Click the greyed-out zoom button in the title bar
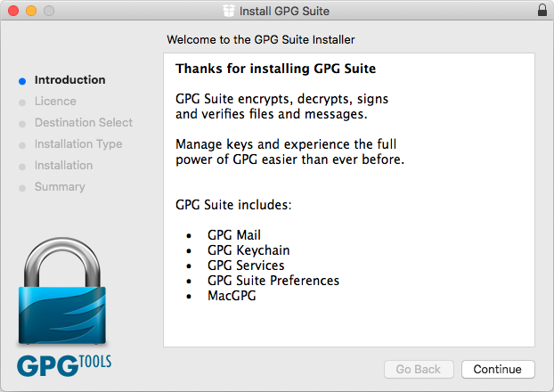Viewport: 554px width, 392px height. click(49, 11)
